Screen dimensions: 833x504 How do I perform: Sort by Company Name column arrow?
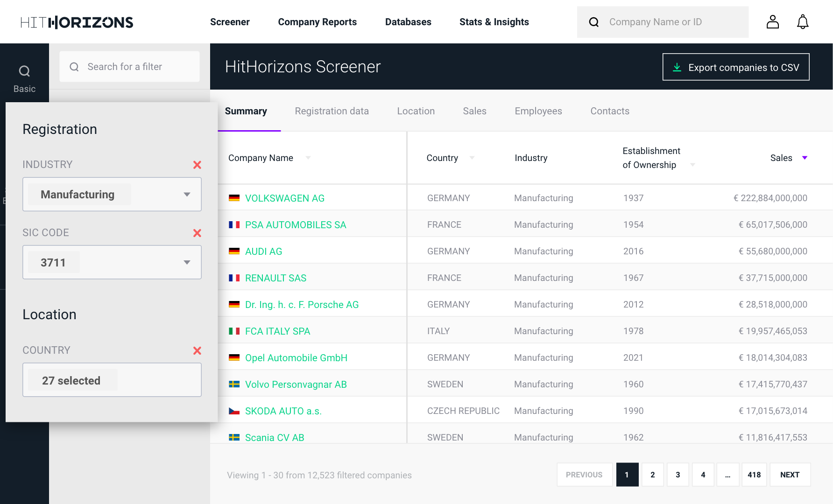308,158
